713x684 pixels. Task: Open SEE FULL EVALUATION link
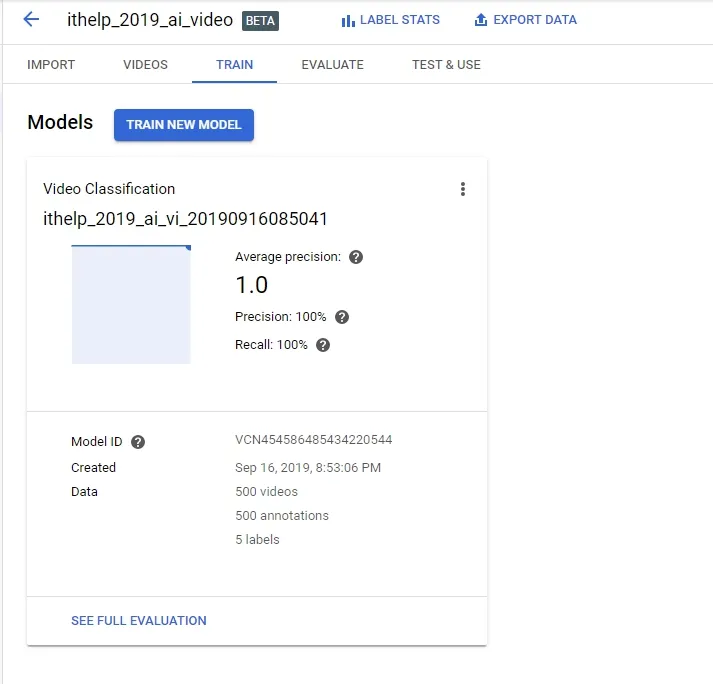tap(139, 621)
